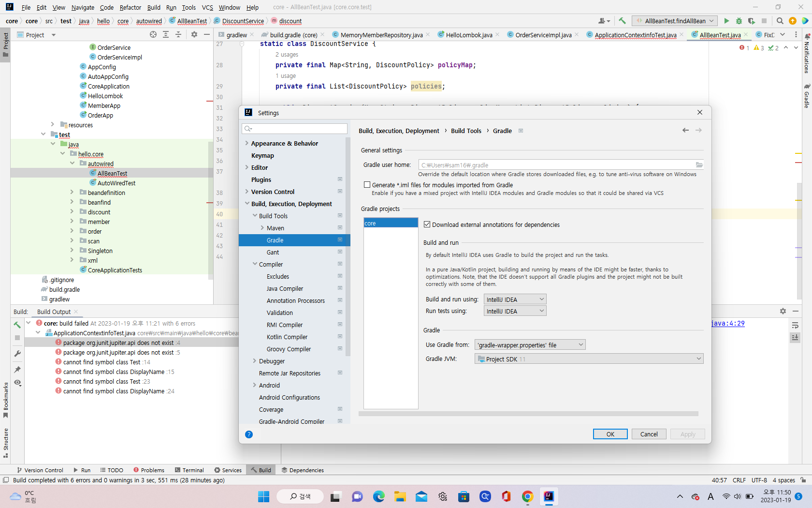Open build.gradle in the Project tree
Screen dimensions: 812x508
[64, 289]
